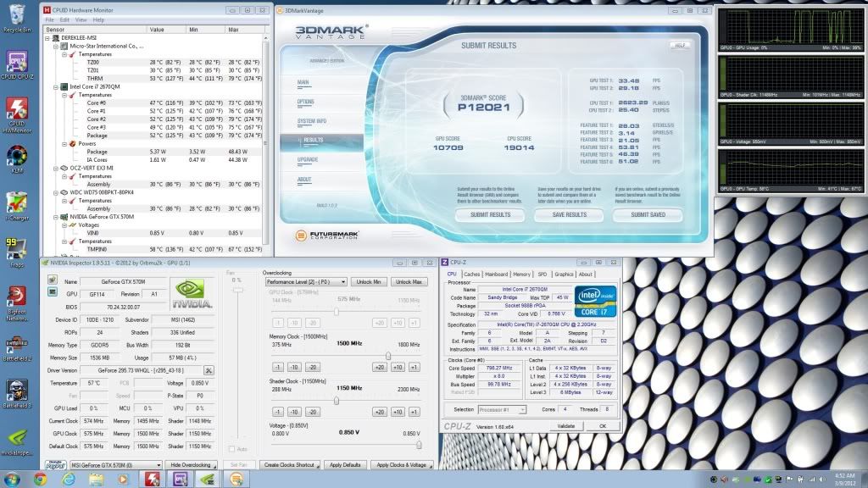Collapse the Powers node in HWMonitor

pyautogui.click(x=64, y=144)
